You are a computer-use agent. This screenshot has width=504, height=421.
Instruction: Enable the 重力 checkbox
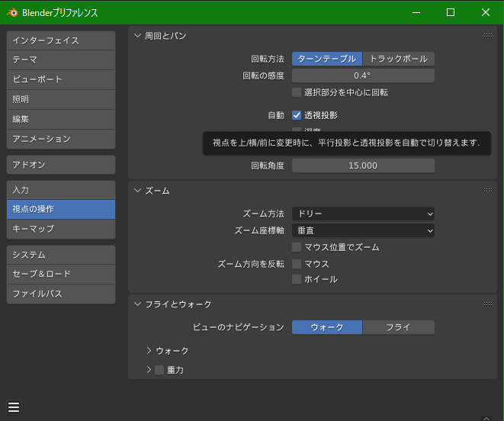159,370
